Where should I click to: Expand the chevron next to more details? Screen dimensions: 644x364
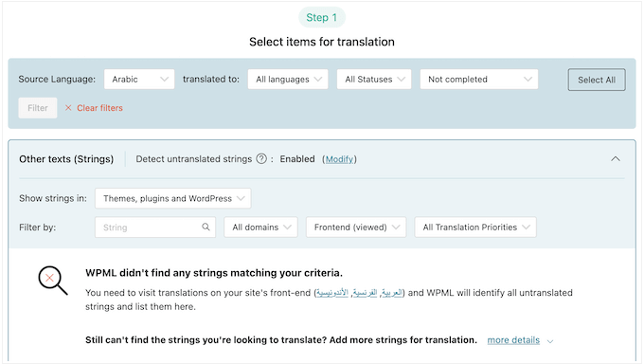point(550,341)
